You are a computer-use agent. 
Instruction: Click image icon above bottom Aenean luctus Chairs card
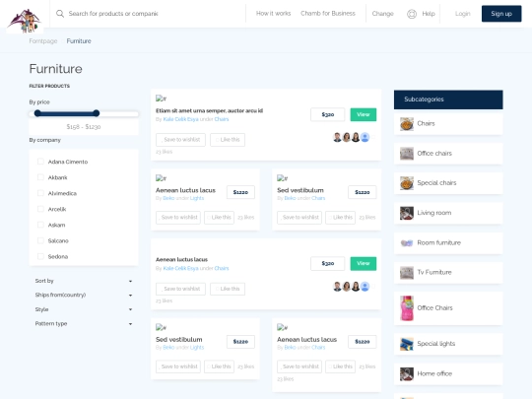283,327
